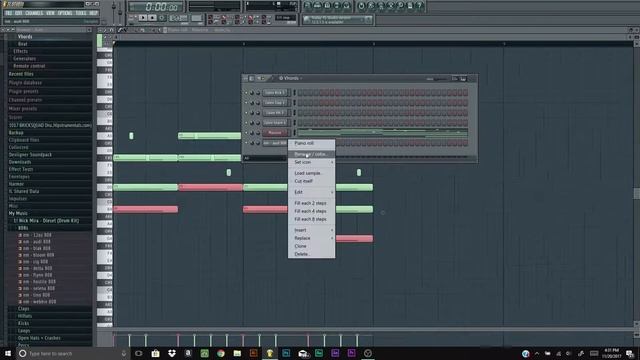Expand the My Music folder
Image resolution: width=640 pixels, height=360 pixels.
pyautogui.click(x=18, y=213)
